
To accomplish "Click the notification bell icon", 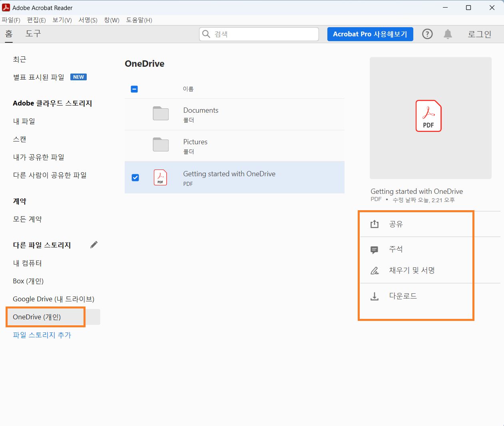I will pos(448,34).
